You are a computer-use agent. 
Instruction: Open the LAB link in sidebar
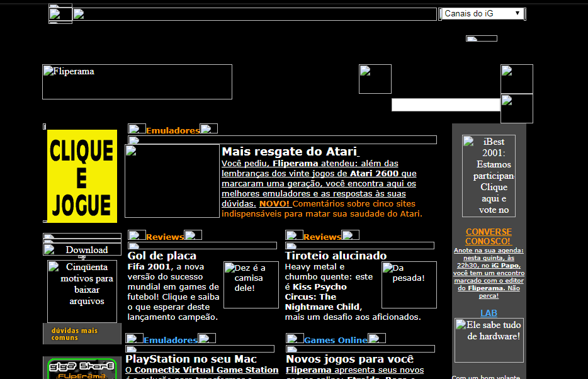pos(489,313)
